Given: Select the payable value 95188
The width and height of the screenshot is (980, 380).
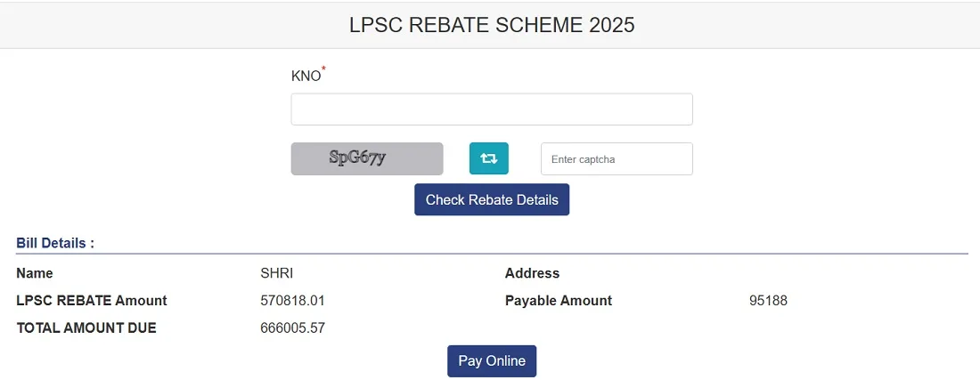Looking at the screenshot, I should coord(768,301).
